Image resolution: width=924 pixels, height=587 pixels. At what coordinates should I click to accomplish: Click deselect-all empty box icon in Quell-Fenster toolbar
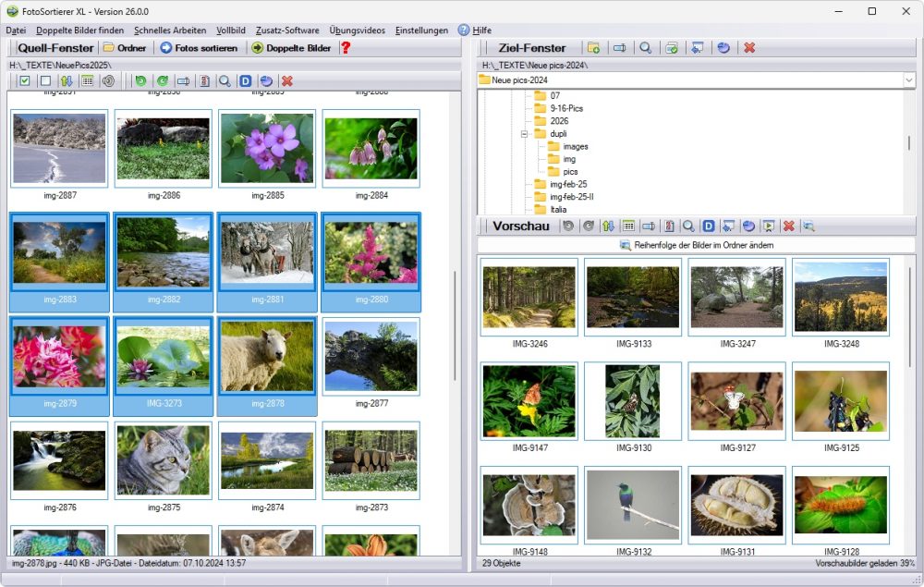pos(45,80)
